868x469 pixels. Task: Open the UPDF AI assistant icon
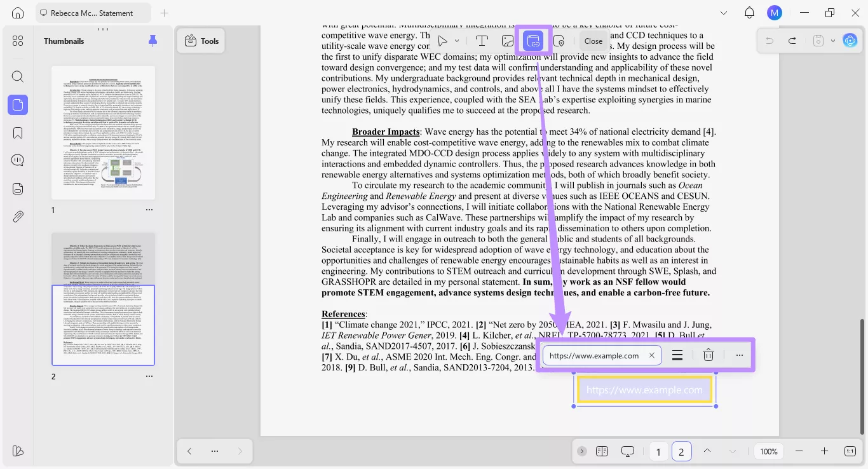click(850, 41)
